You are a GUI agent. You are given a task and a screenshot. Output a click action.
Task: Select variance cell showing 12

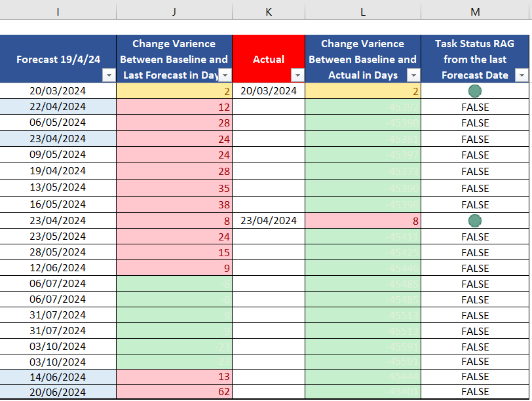[174, 107]
